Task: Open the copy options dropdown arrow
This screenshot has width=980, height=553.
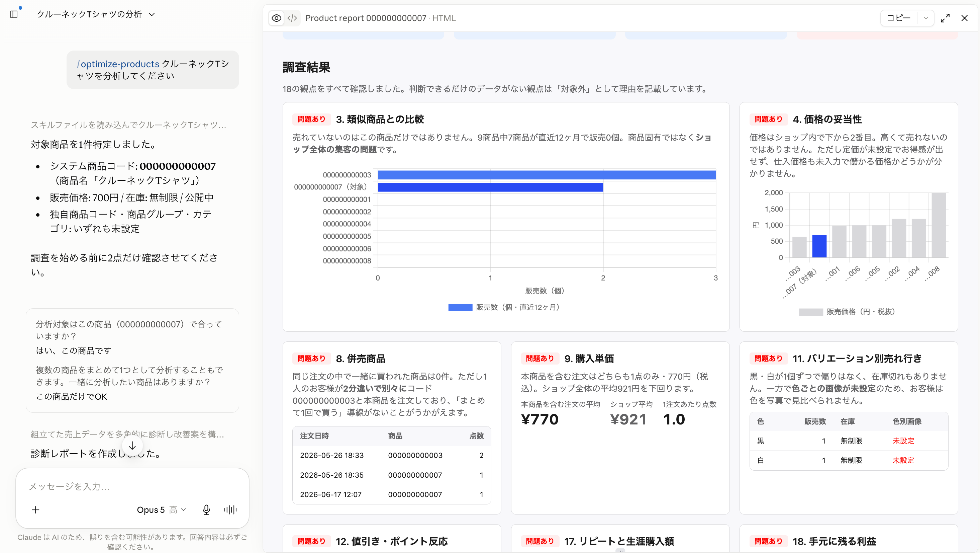Action: pos(926,18)
